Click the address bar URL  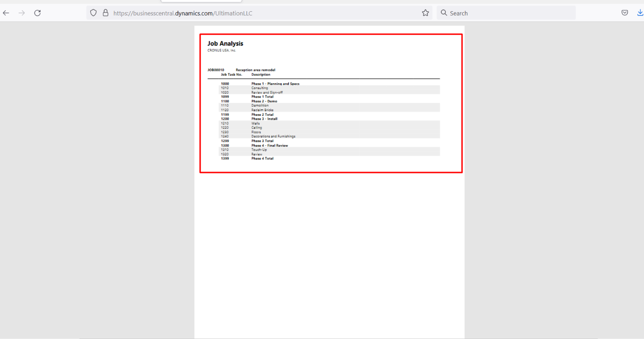[x=182, y=13]
